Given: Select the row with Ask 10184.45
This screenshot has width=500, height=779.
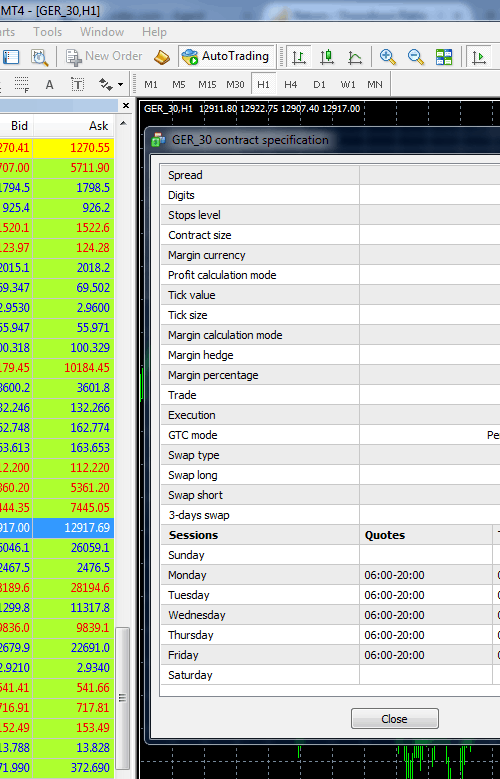Looking at the screenshot, I should [57, 368].
